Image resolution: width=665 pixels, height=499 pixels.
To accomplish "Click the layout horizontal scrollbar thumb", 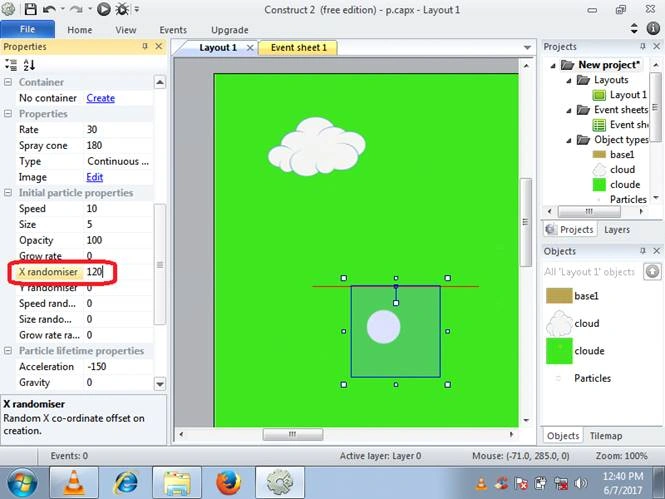I will point(293,434).
